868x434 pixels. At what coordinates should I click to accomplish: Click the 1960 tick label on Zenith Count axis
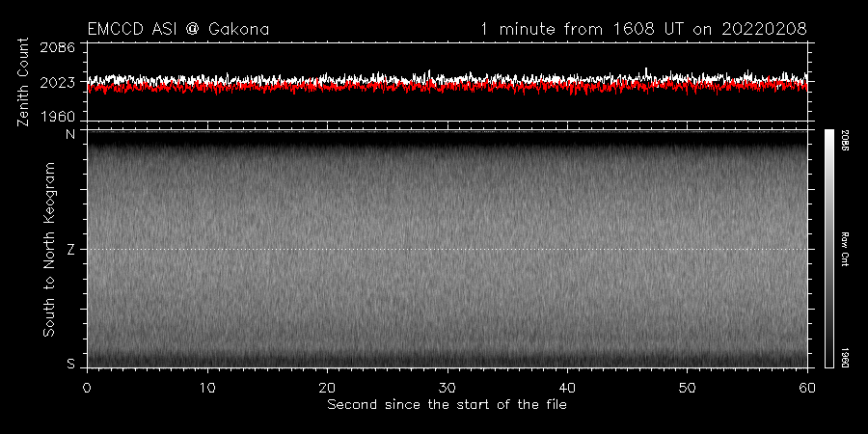click(58, 117)
